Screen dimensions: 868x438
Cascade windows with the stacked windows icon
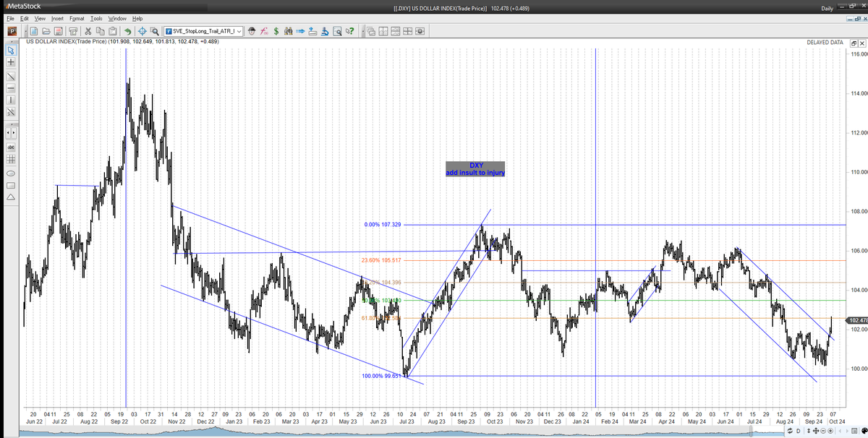[370, 31]
